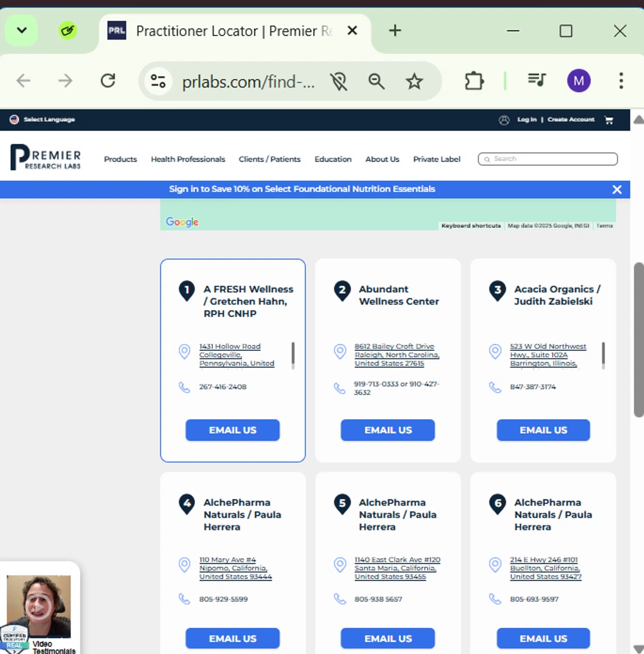Image resolution: width=644 pixels, height=654 pixels.
Task: Open map Keyboard shortcuts
Action: [471, 225]
